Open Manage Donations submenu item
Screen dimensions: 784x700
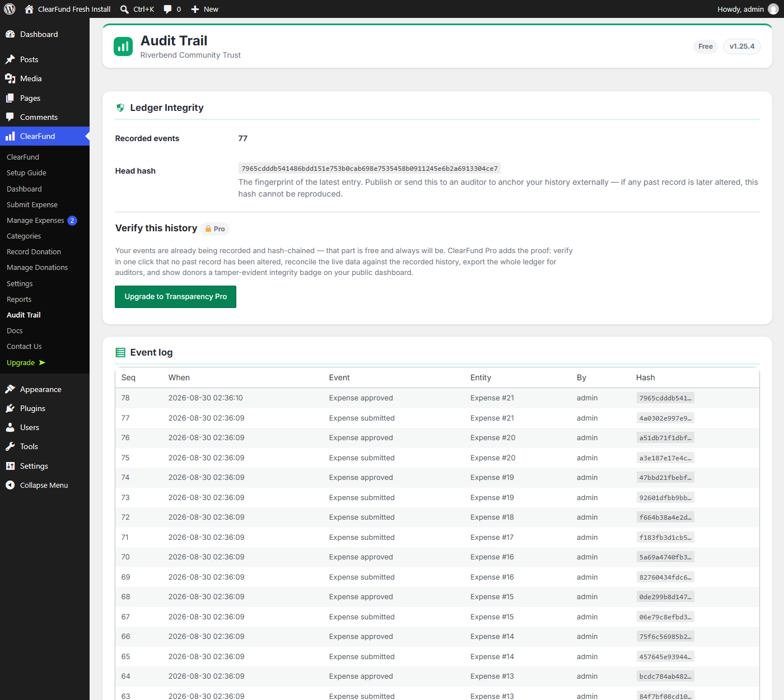click(37, 267)
